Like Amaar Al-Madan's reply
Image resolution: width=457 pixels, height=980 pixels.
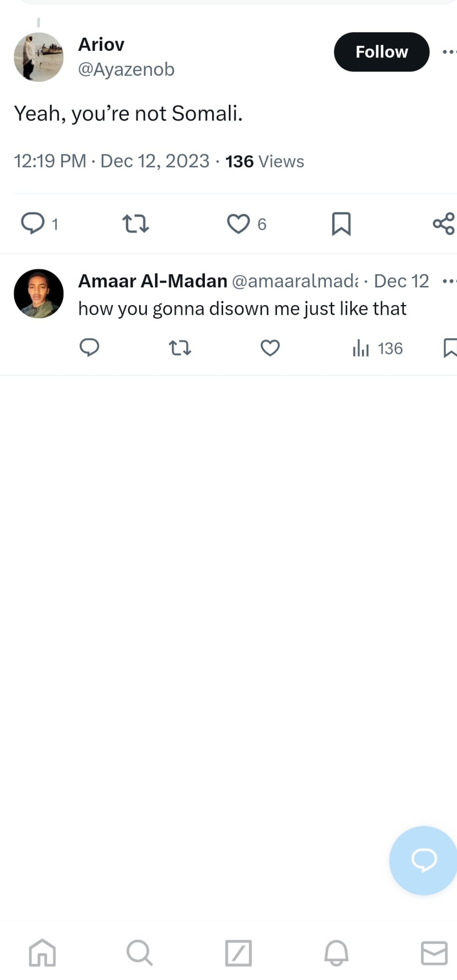270,348
